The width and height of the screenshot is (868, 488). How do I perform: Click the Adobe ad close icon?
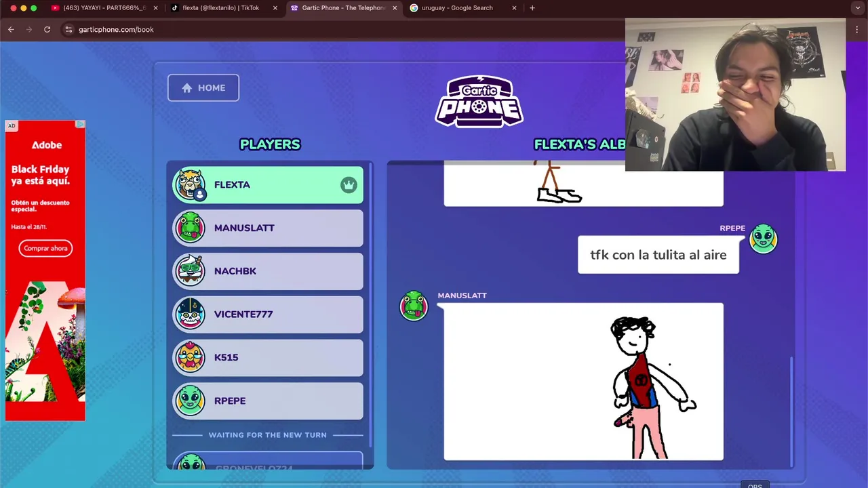click(80, 125)
